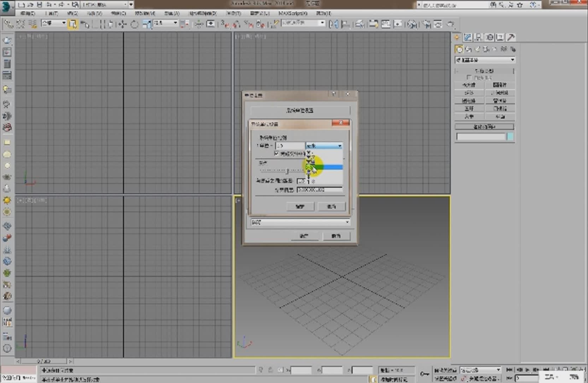Open the Lighting Units dropdown in Units Setup

tap(300, 222)
